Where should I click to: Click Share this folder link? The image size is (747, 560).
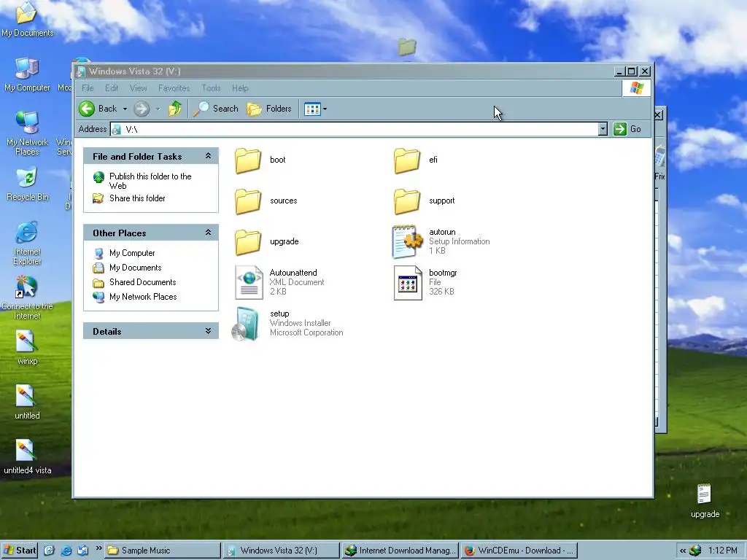[x=137, y=198]
